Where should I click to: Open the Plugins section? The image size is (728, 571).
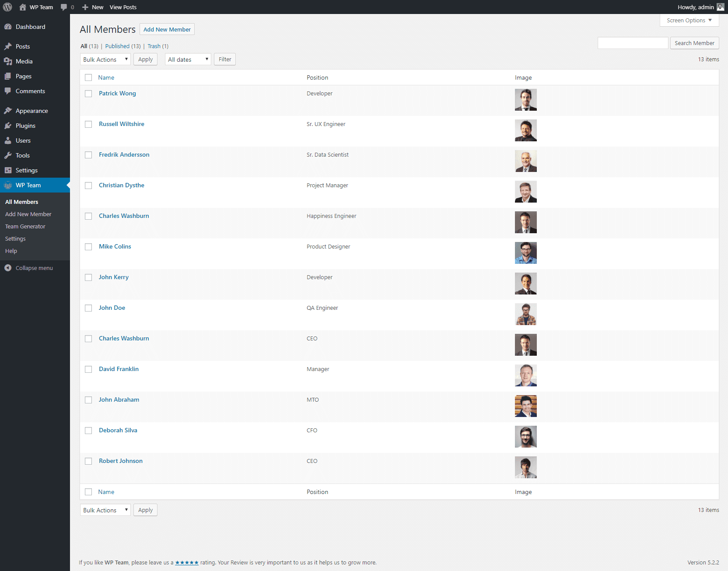[x=24, y=126]
